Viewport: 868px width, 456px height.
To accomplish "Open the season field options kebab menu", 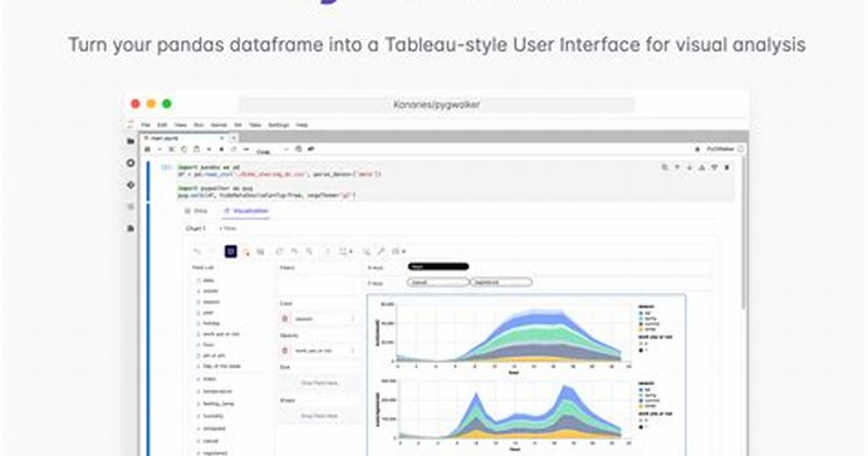I will [x=353, y=319].
